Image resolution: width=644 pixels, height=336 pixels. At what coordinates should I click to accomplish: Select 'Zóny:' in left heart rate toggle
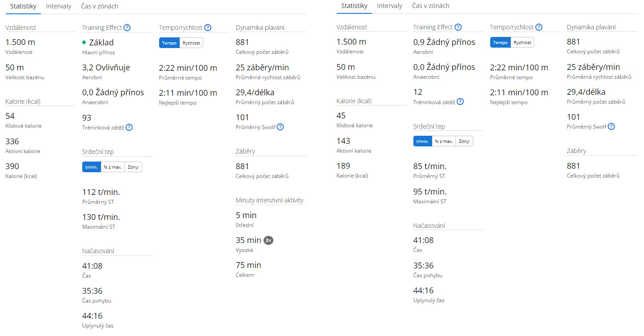pos(133,167)
